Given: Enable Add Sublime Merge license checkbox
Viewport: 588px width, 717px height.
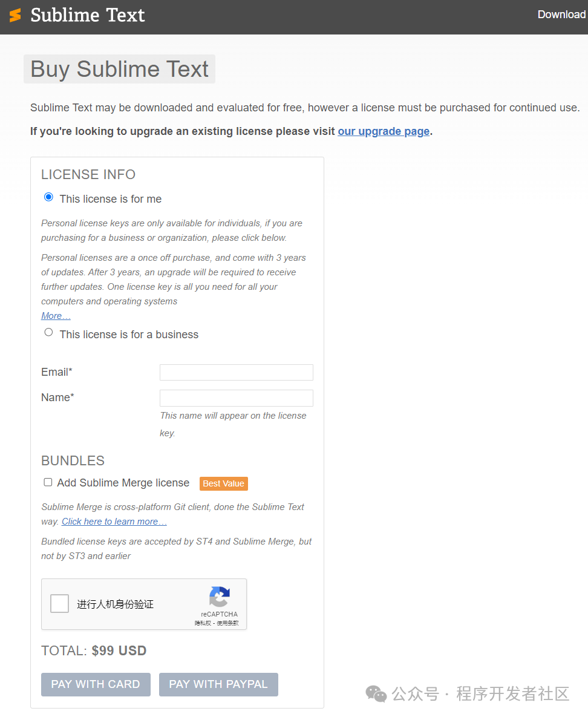Looking at the screenshot, I should [48, 482].
